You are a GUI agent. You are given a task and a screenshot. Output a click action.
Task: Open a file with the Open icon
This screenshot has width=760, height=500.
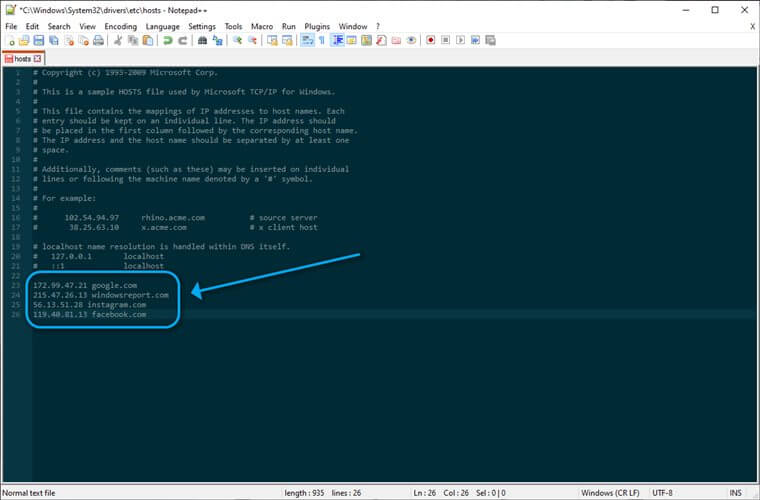pos(24,41)
